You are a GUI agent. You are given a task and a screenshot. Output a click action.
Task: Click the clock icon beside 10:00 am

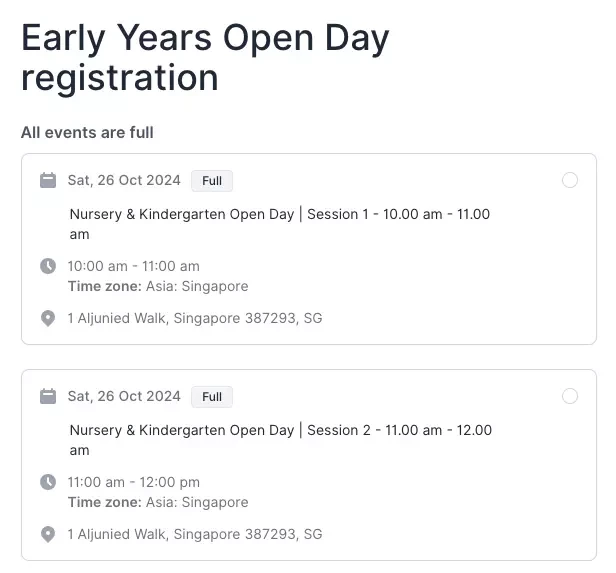pos(48,266)
